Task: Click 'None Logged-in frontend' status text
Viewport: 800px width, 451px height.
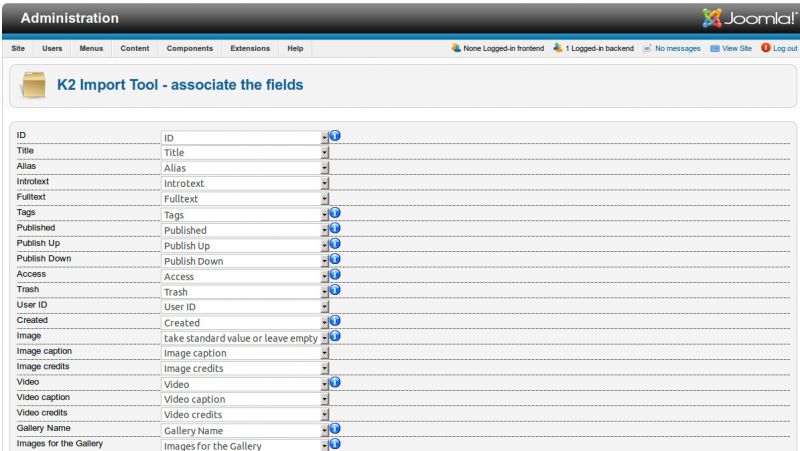Action: click(x=504, y=48)
